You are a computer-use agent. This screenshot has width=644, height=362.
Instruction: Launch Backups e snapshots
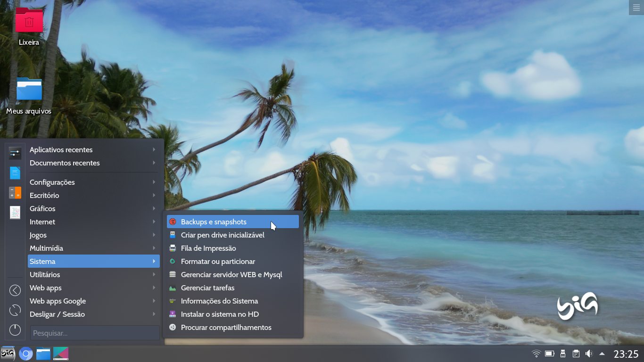(x=233, y=222)
